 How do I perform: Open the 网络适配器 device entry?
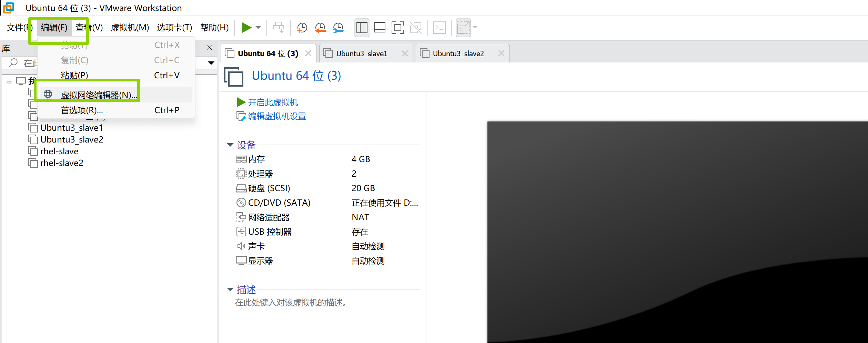pyautogui.click(x=263, y=217)
